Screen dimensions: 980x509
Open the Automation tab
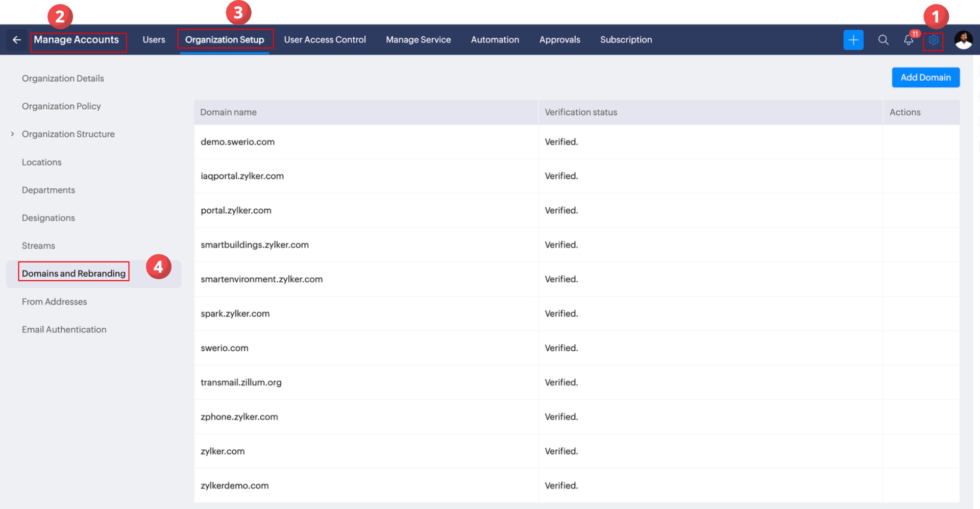pyautogui.click(x=495, y=40)
